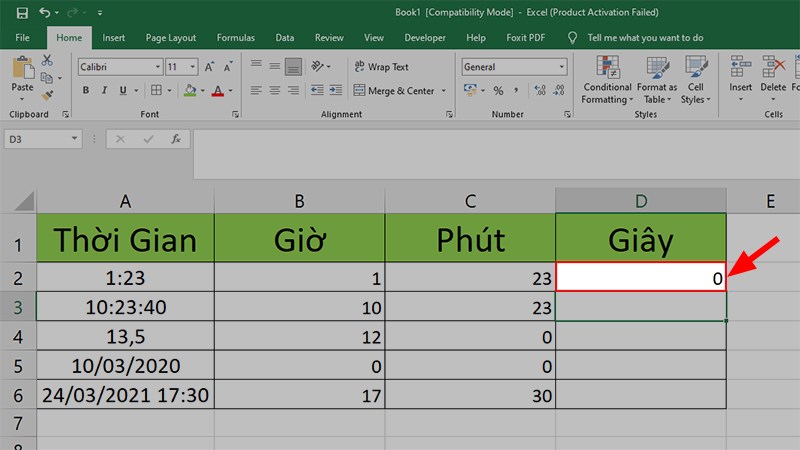
Task: Click the red Font Color swatch
Action: 217,91
